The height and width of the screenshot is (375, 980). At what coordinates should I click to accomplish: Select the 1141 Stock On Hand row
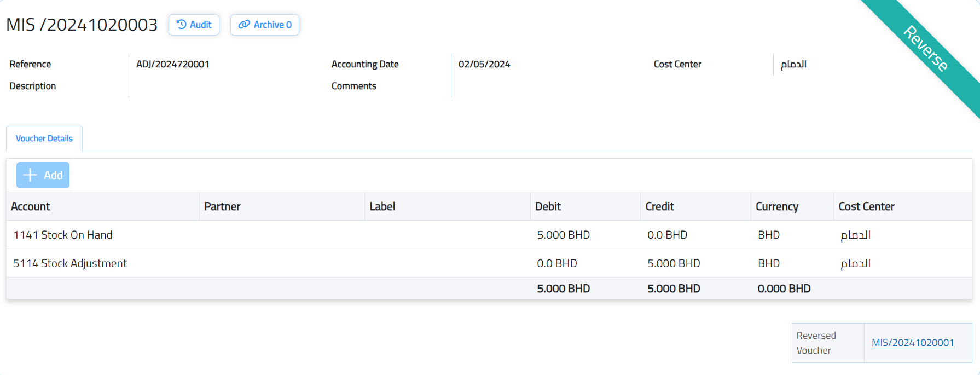63,235
